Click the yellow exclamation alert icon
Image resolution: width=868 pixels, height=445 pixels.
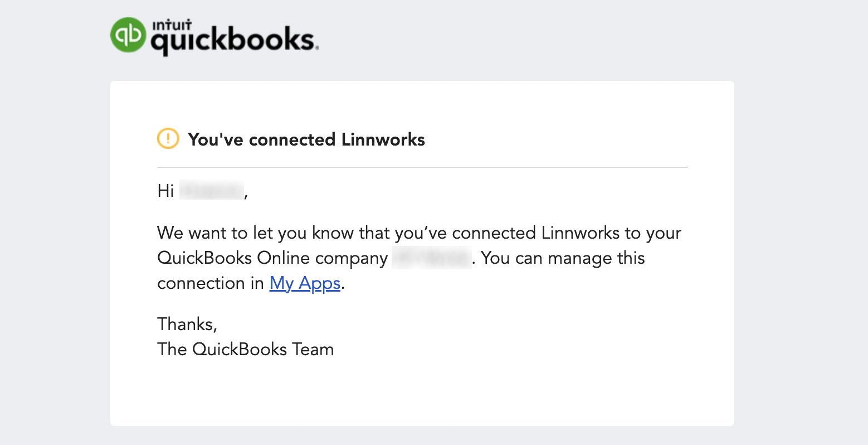tap(168, 139)
